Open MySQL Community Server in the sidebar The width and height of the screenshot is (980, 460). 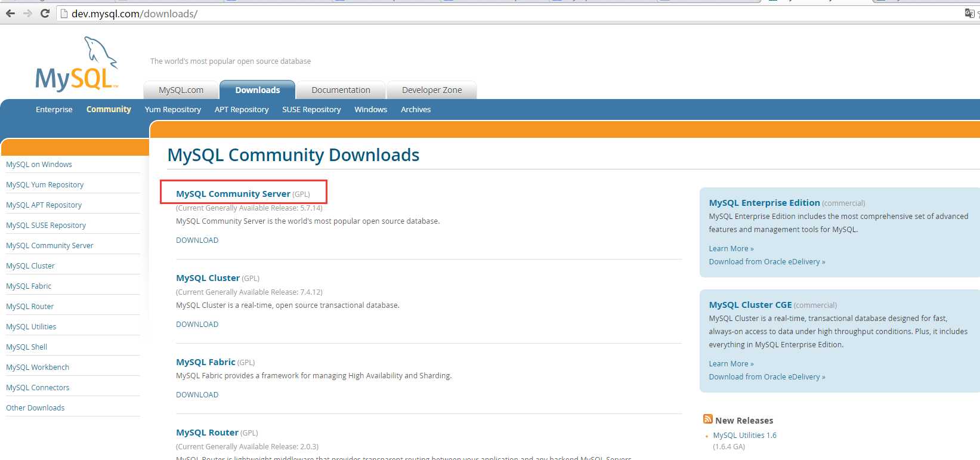point(50,245)
